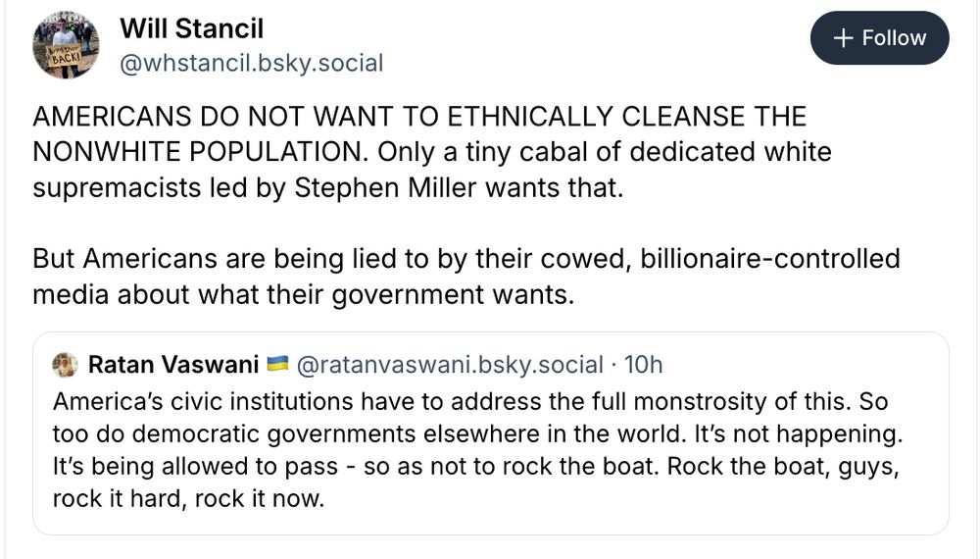This screenshot has width=980, height=559.
Task: Click the quoted line ending "rock it now."
Action: (x=188, y=498)
